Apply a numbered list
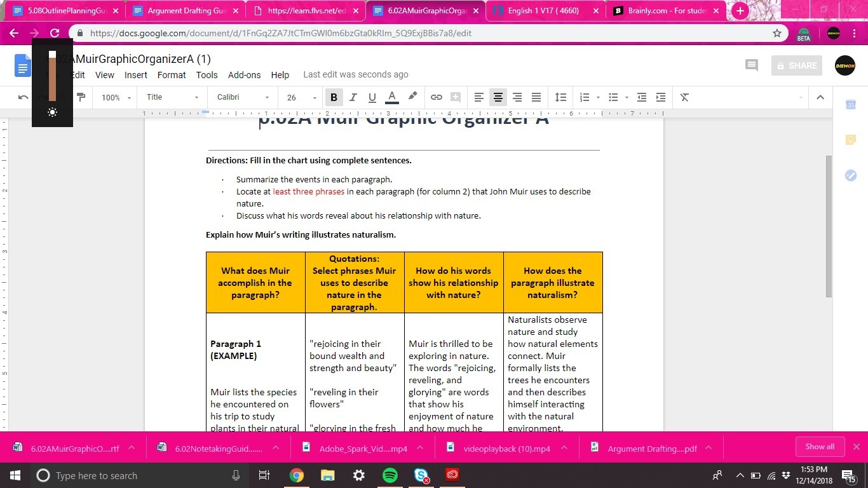Viewport: 868px width, 488px height. click(585, 97)
